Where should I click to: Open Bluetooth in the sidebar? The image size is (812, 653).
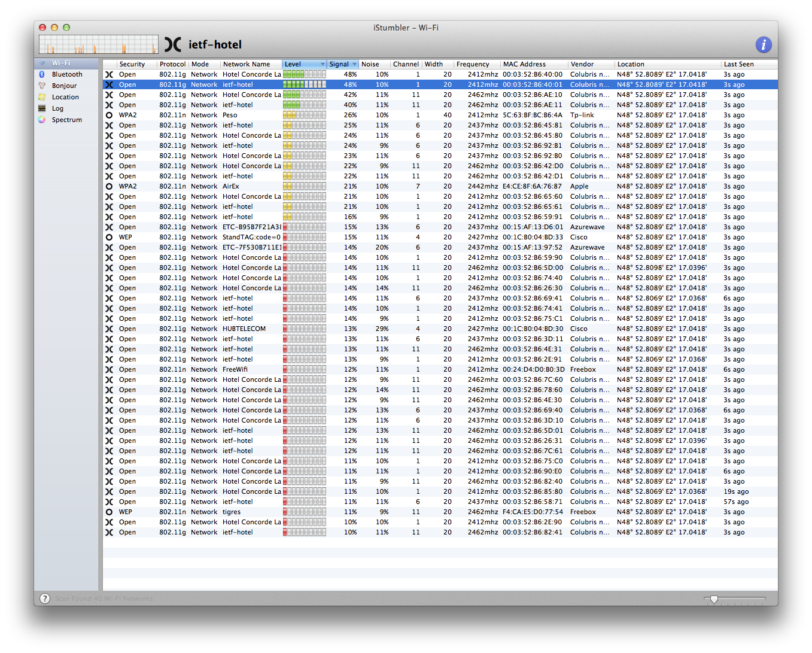67,74
